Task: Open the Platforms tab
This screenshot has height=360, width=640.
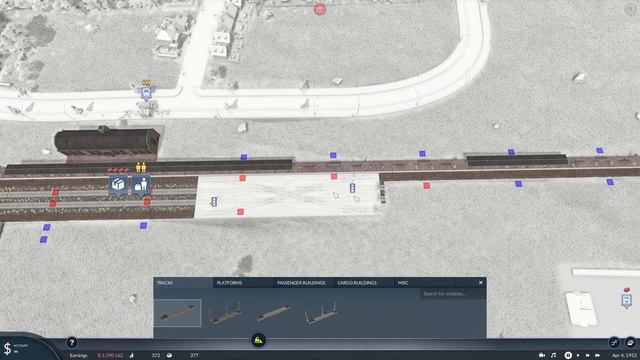Action: (x=243, y=282)
